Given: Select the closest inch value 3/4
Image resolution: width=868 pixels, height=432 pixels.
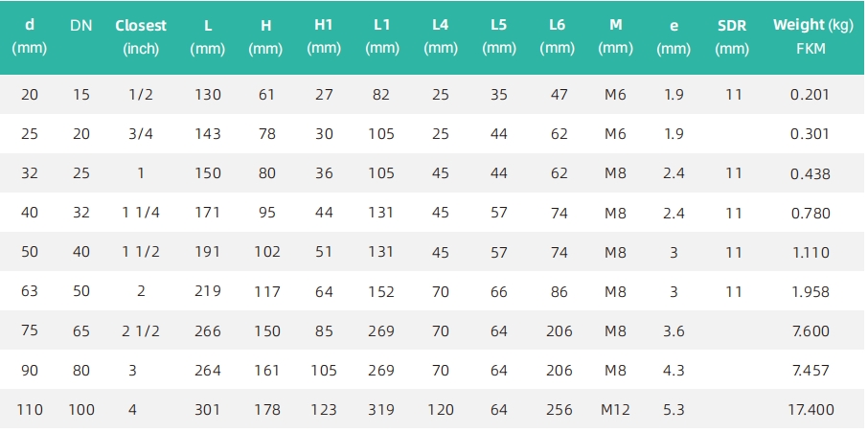Looking at the screenshot, I should [x=141, y=134].
